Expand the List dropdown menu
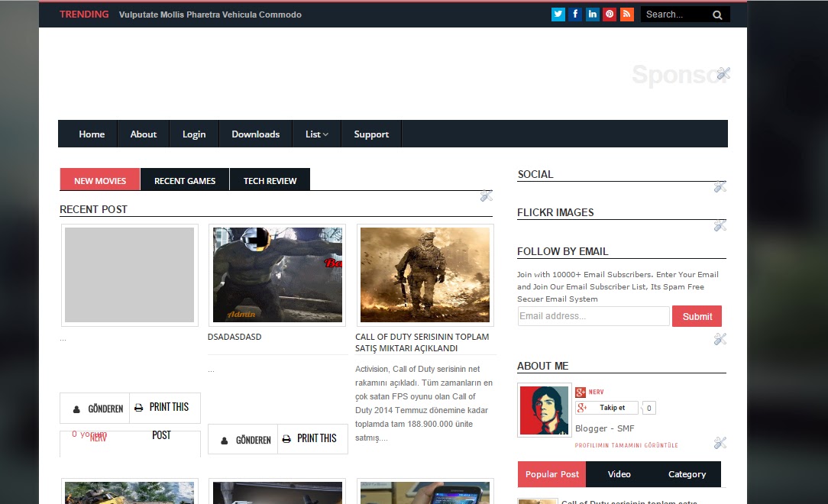This screenshot has height=504, width=828. pyautogui.click(x=317, y=134)
